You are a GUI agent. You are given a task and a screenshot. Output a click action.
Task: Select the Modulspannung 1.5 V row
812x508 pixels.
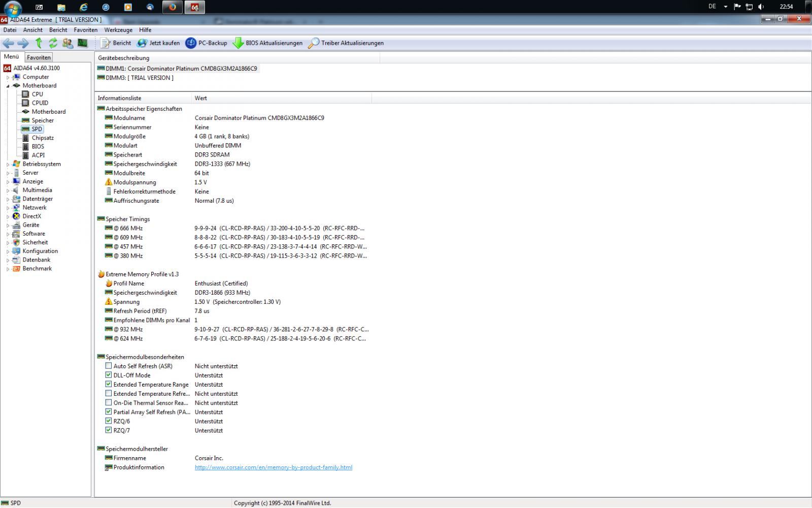click(233, 182)
